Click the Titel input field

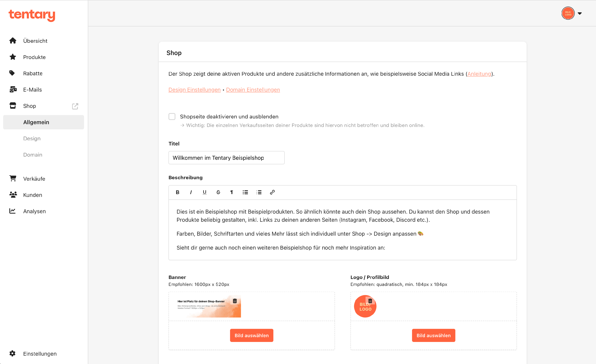click(226, 158)
